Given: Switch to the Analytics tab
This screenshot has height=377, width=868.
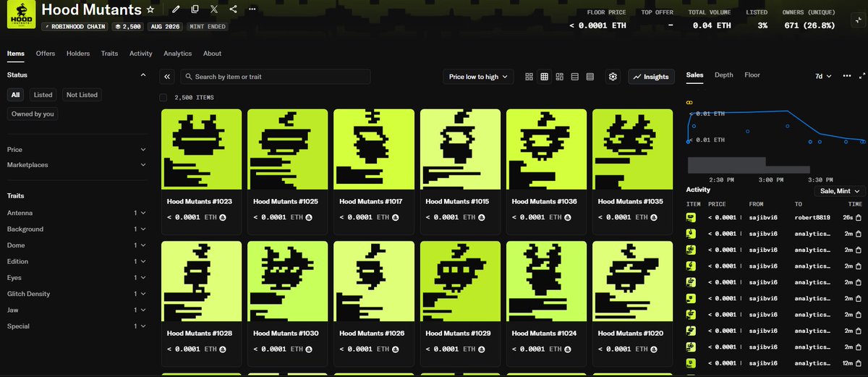Looking at the screenshot, I should coord(178,54).
